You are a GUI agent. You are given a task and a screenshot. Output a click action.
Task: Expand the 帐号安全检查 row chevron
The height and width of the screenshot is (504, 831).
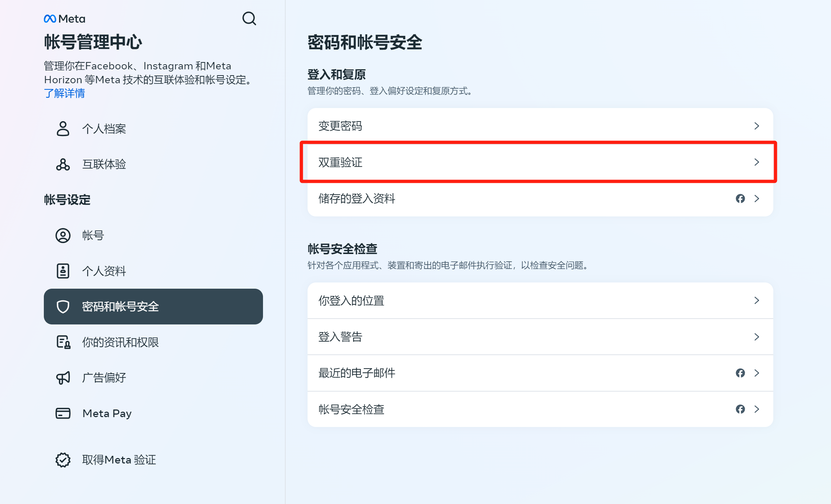pos(756,409)
